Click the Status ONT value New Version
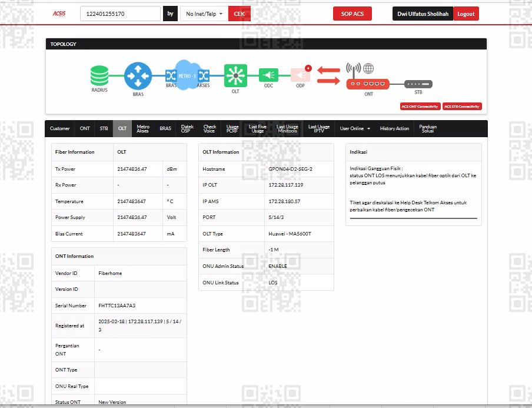This screenshot has width=532, height=408. click(x=112, y=402)
